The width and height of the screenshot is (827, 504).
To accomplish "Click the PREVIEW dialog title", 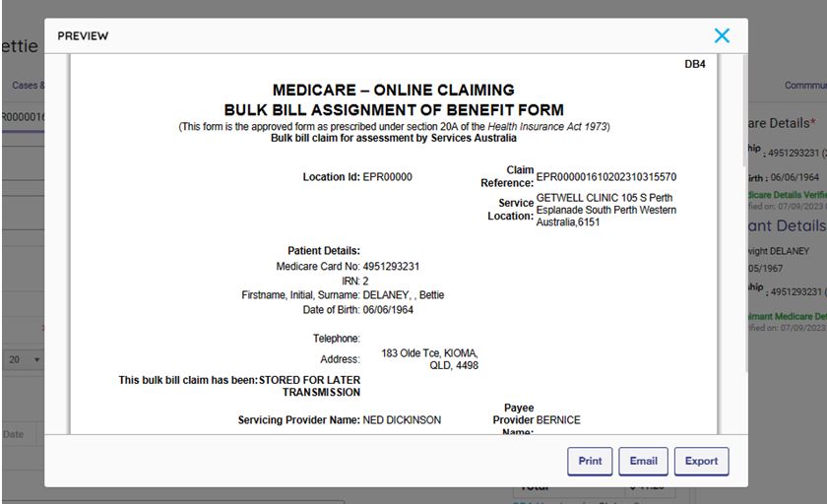I will point(83,36).
